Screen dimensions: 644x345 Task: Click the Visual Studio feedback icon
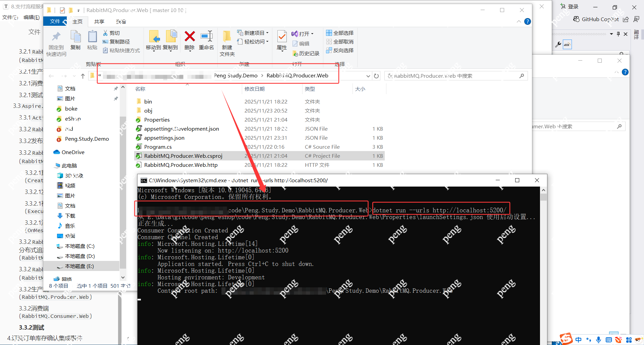[x=636, y=19]
